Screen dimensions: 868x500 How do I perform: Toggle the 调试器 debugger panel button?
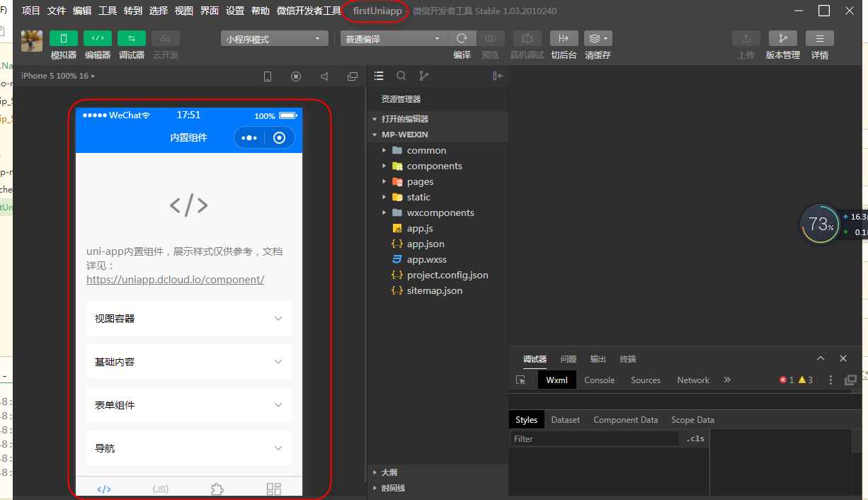(132, 39)
